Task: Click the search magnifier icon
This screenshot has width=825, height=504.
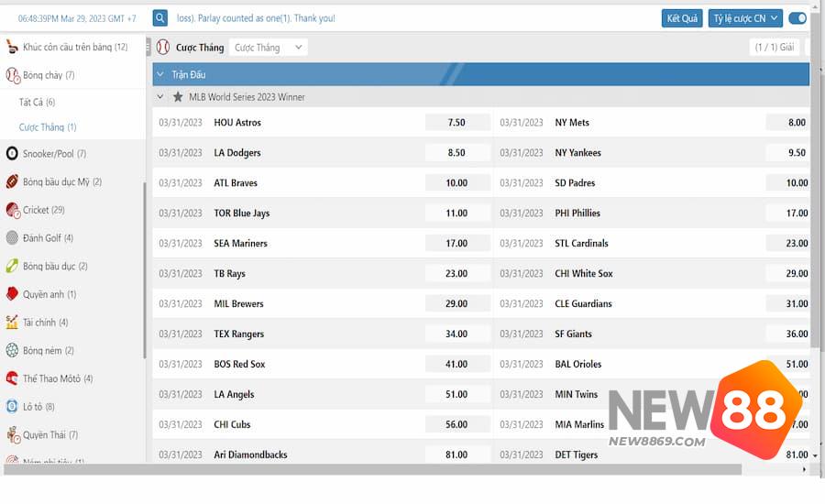Action: pos(160,17)
